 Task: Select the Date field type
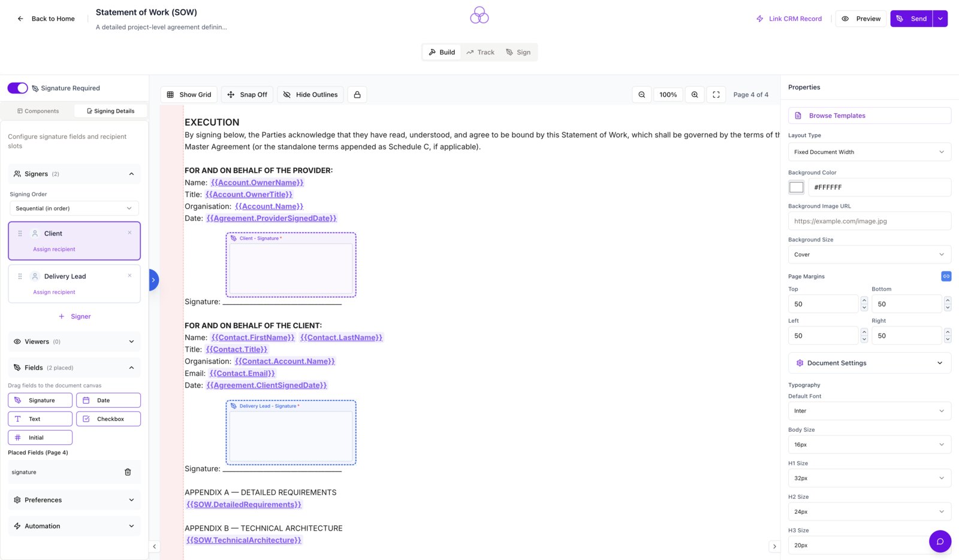tap(108, 400)
